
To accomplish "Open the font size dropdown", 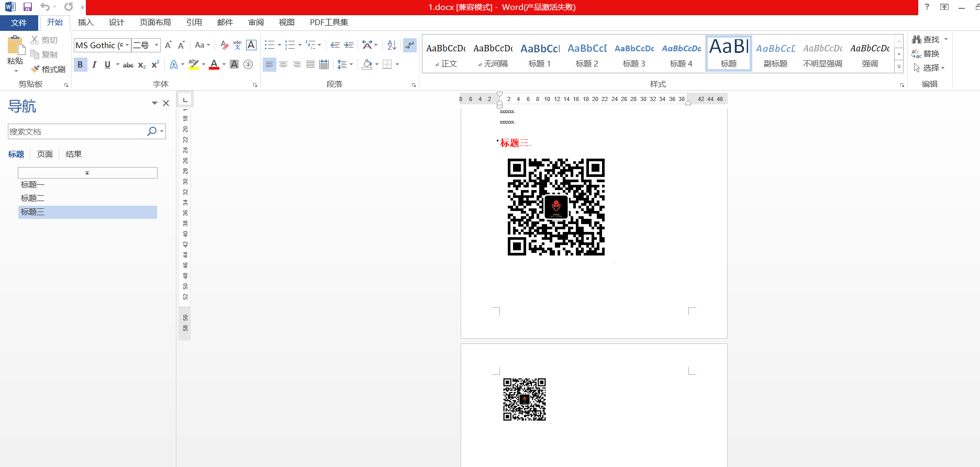I will [x=156, y=45].
